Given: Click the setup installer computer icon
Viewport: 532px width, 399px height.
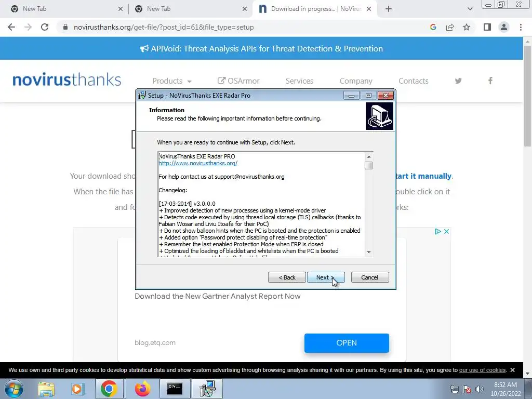Looking at the screenshot, I should [x=379, y=116].
